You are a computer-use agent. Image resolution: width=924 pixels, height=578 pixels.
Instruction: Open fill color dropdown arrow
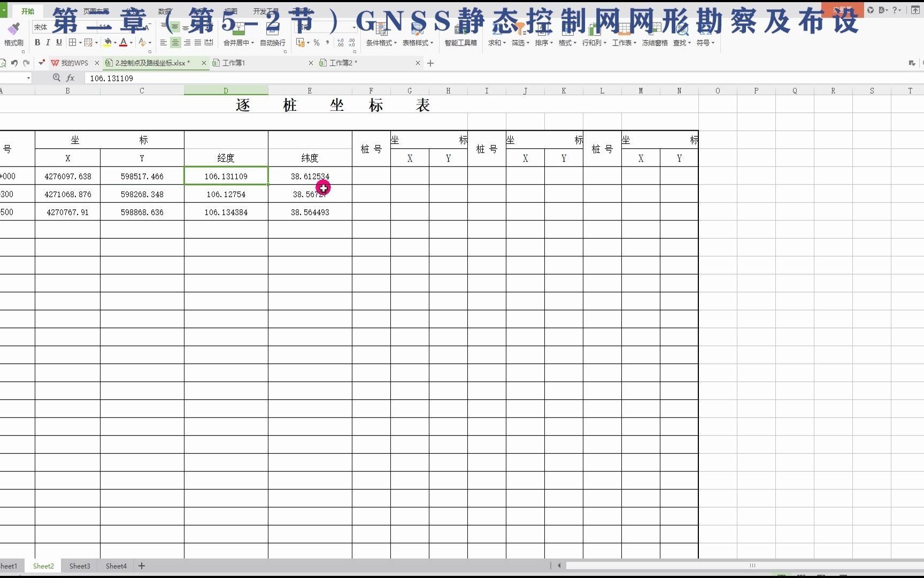tap(115, 43)
